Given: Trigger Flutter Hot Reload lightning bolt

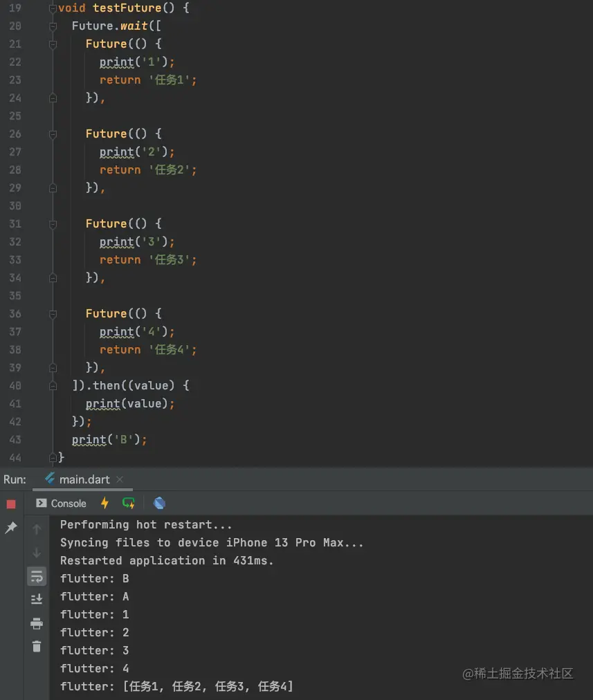Looking at the screenshot, I should coord(105,503).
